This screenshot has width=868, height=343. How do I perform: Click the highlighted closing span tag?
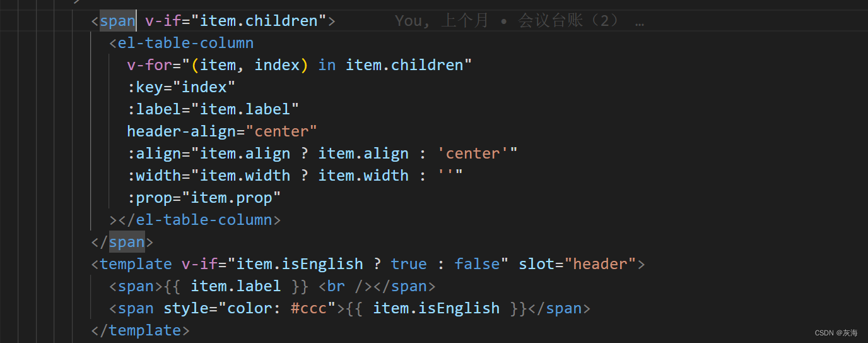tap(126, 242)
